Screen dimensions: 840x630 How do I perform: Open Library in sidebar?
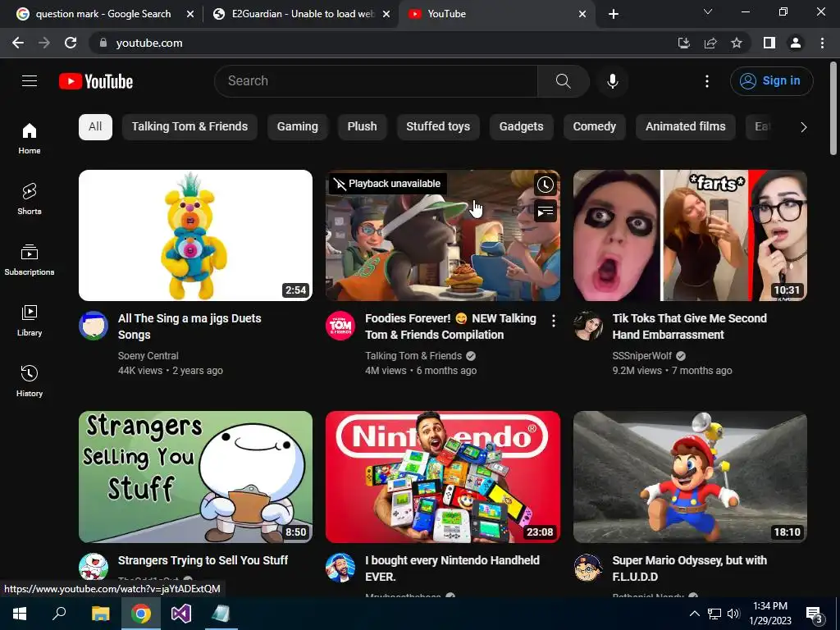(30, 321)
